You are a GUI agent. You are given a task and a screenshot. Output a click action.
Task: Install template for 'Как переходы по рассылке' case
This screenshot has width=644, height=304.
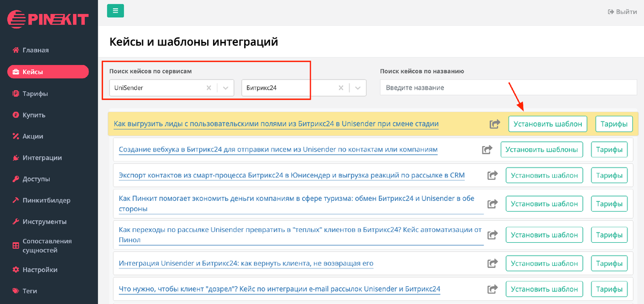tap(544, 235)
